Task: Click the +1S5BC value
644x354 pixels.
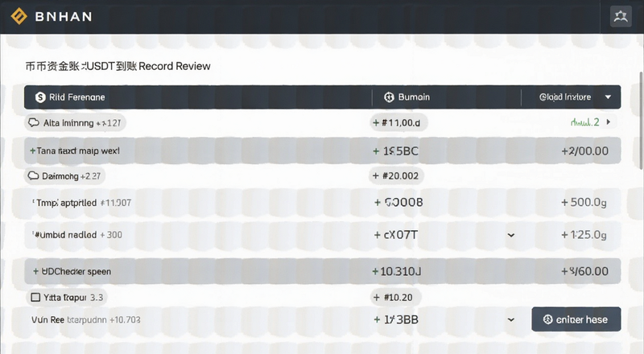Action: (x=395, y=151)
